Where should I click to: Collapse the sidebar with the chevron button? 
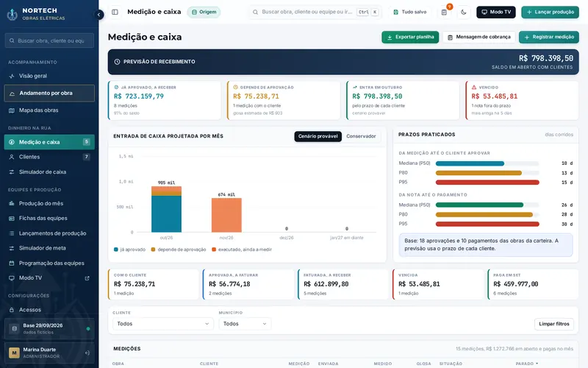coord(98,15)
